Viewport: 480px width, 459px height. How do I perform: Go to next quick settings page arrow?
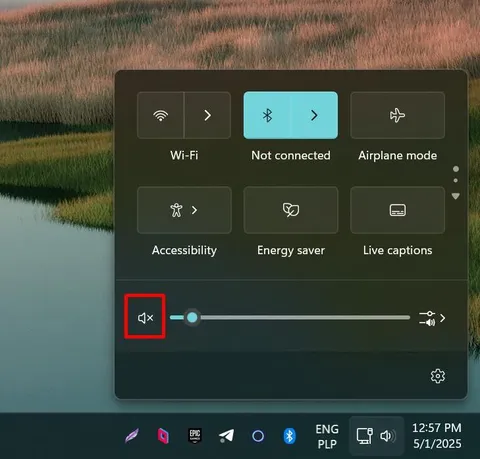(456, 196)
